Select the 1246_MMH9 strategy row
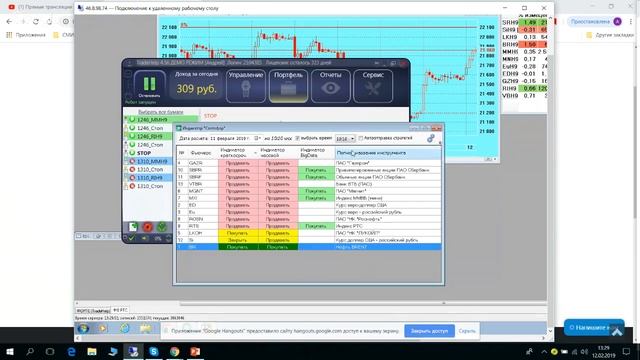640x360 pixels. [x=161, y=120]
